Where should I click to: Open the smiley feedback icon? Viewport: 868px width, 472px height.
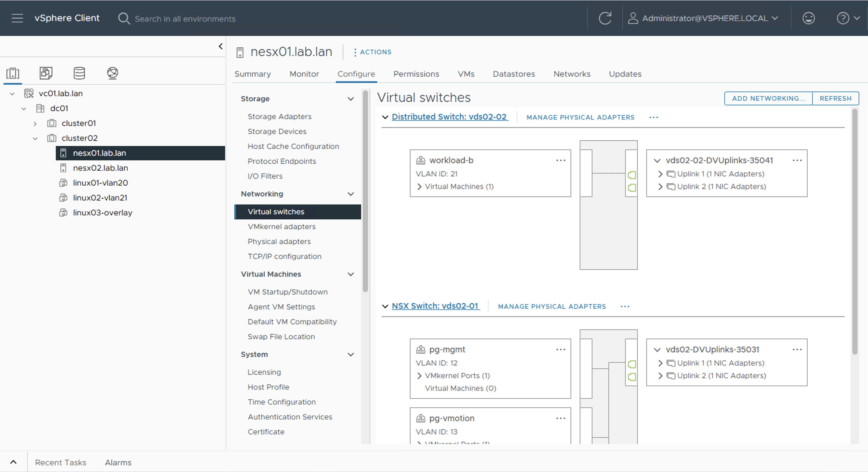808,18
